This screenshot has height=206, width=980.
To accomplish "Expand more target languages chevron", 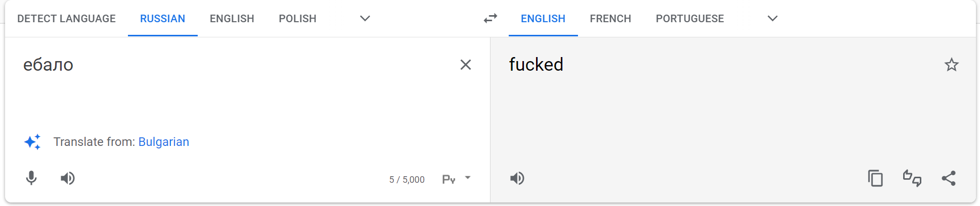I will [x=772, y=19].
